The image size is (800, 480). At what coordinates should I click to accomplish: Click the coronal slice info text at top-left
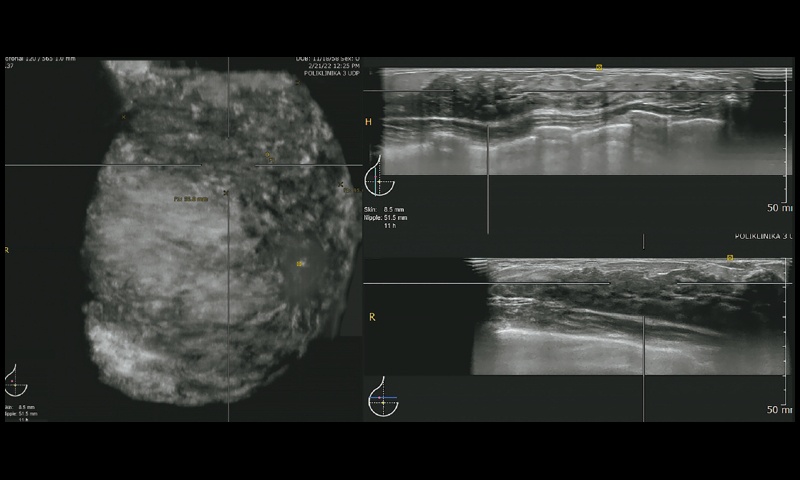pos(40,59)
